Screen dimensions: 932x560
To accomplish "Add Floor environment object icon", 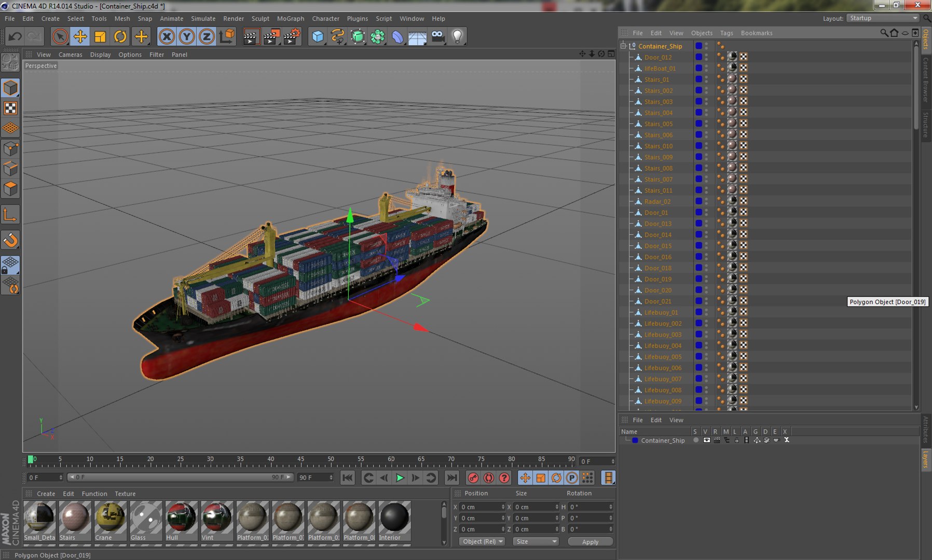I will 417,36.
